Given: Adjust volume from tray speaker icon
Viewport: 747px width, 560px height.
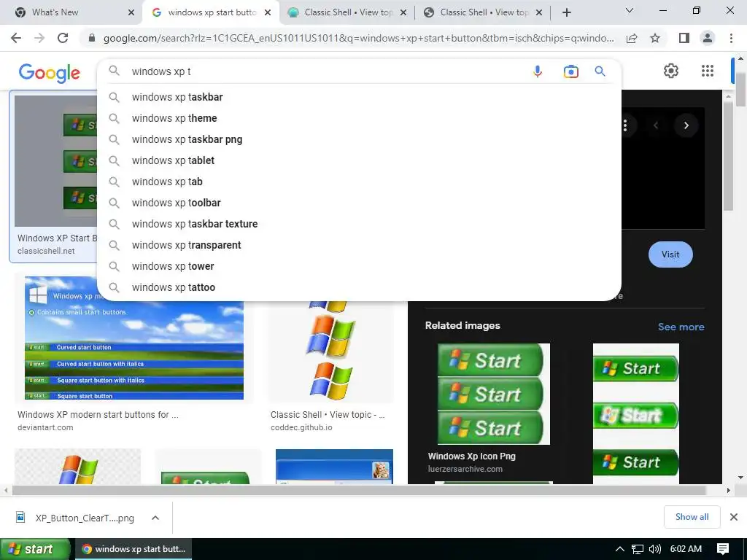Looking at the screenshot, I should coord(654,549).
